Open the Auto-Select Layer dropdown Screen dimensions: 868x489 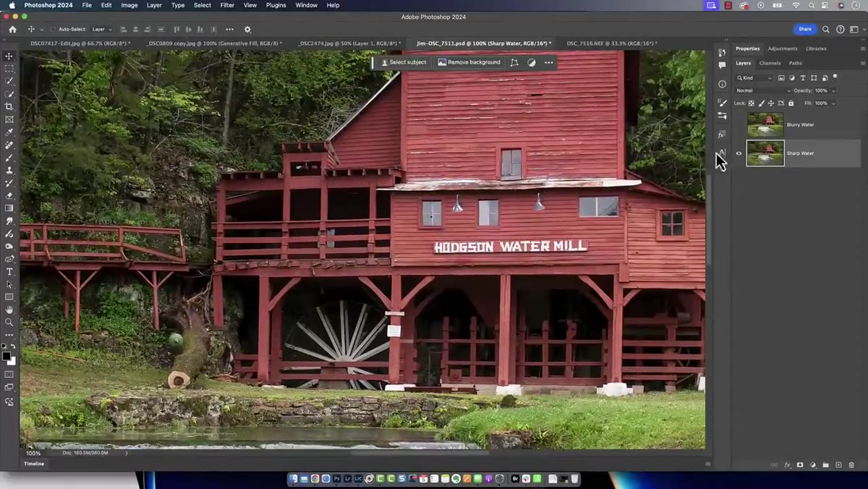[x=101, y=30]
